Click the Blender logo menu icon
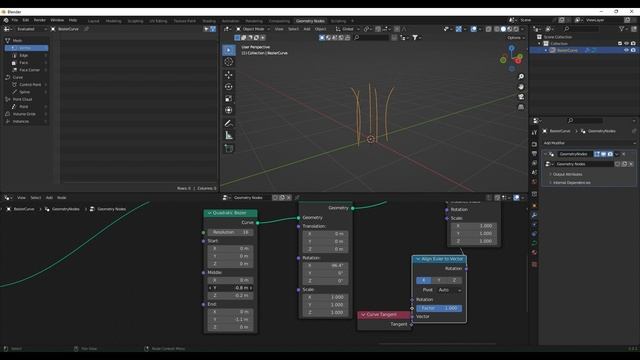640x360 pixels. click(6, 20)
